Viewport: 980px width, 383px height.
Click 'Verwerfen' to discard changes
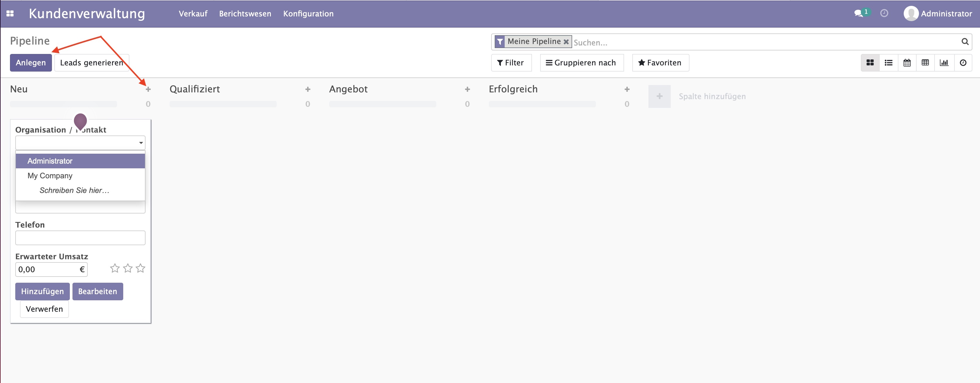(x=44, y=309)
